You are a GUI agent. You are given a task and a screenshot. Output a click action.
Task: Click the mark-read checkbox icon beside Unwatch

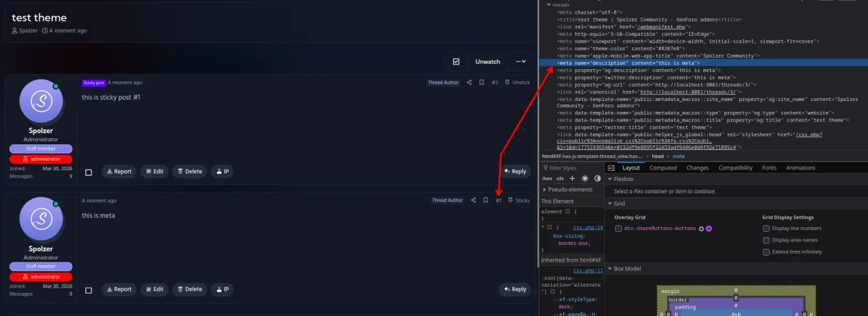click(456, 62)
